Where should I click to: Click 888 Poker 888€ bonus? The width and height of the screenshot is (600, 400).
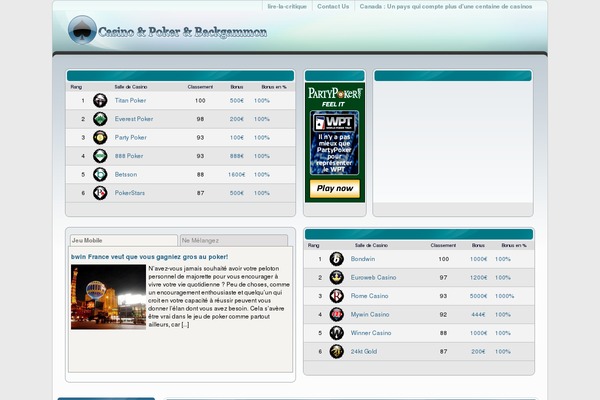tap(236, 156)
